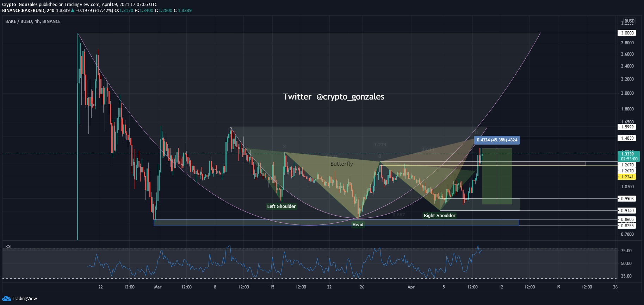Click the Left Shoulder annotation label
Screen dimensions: 644x305
[x=281, y=206]
